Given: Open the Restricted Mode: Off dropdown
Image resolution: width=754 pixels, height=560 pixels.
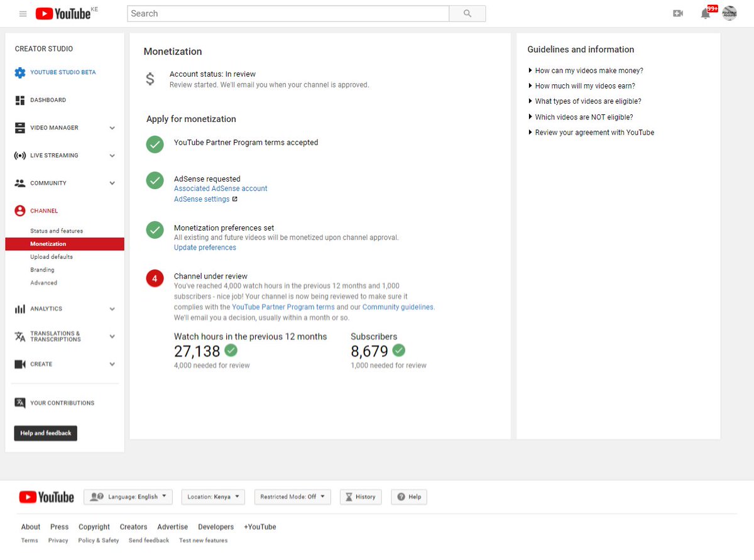Looking at the screenshot, I should [292, 497].
